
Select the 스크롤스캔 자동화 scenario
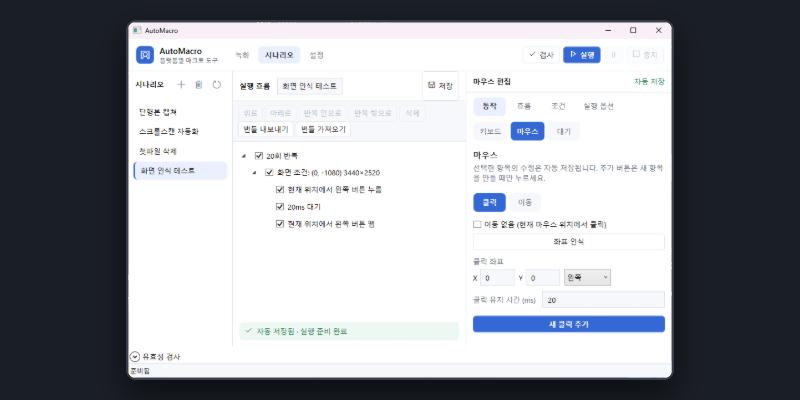[180, 132]
